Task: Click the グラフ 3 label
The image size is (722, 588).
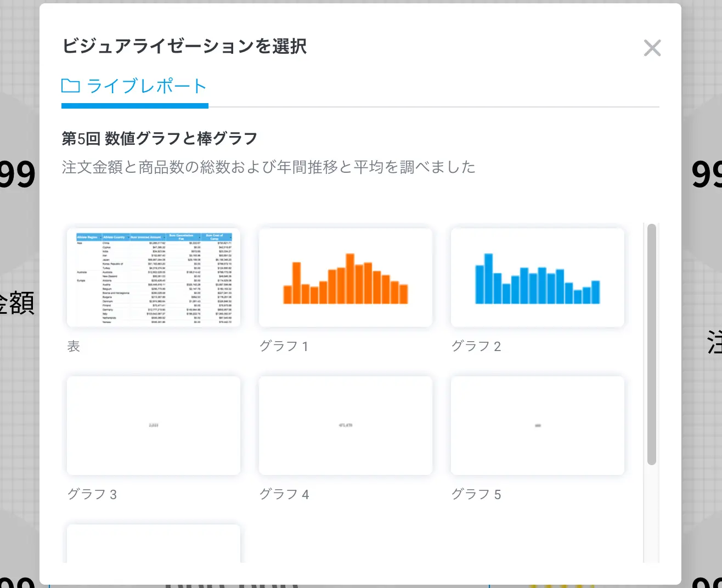Action: coord(92,495)
